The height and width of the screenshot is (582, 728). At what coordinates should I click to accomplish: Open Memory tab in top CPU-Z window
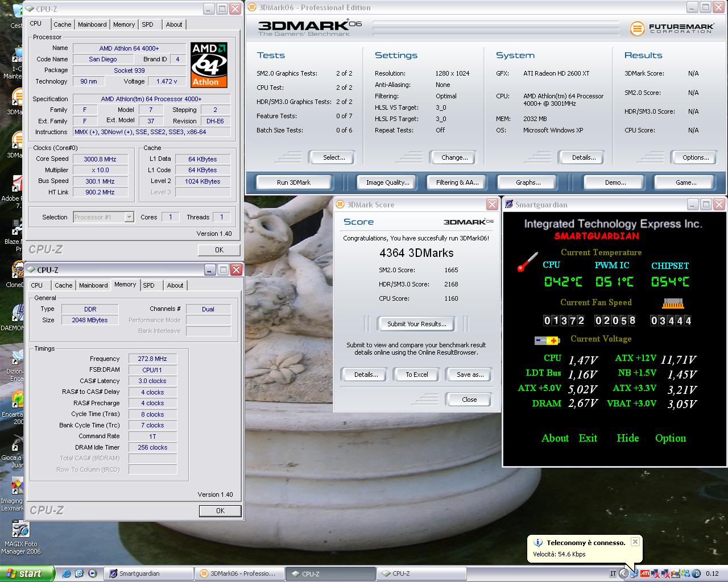[124, 24]
